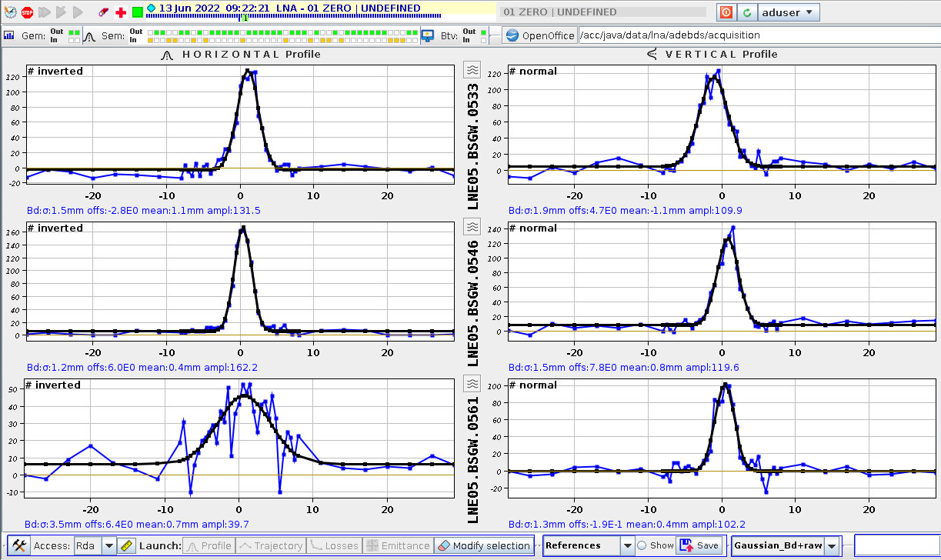Click the LNE05.BSGW.0533 vertical label
This screenshot has width=941, height=560.
click(473, 148)
